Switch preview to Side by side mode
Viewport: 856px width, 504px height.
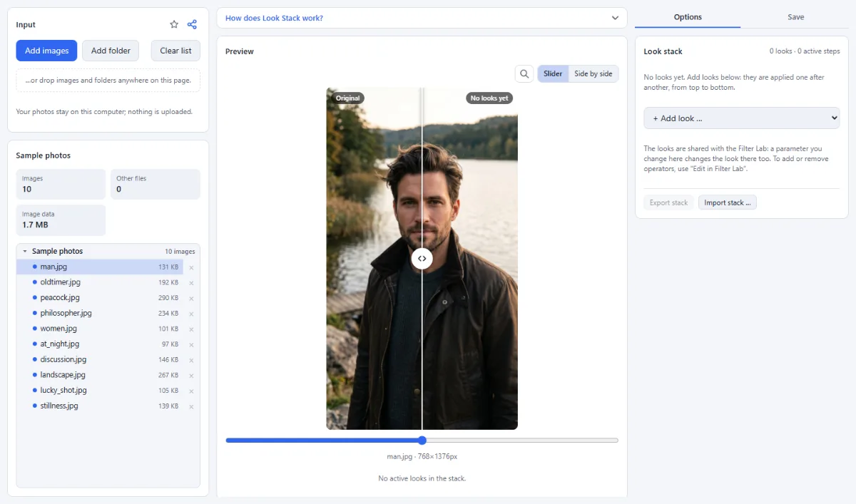(593, 73)
